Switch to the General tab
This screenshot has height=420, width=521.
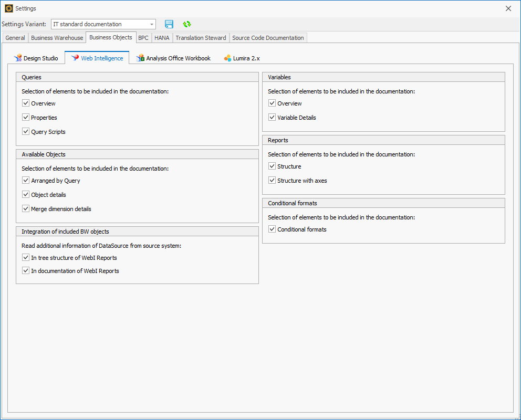coord(15,37)
